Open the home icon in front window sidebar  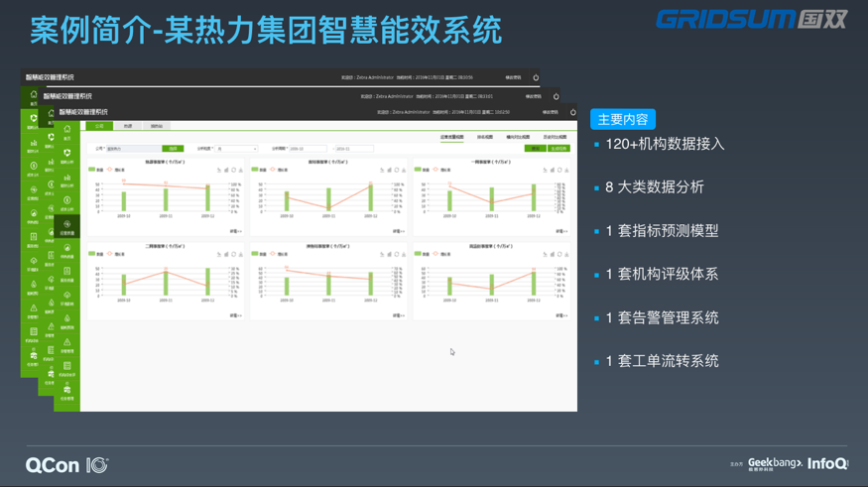(x=67, y=129)
